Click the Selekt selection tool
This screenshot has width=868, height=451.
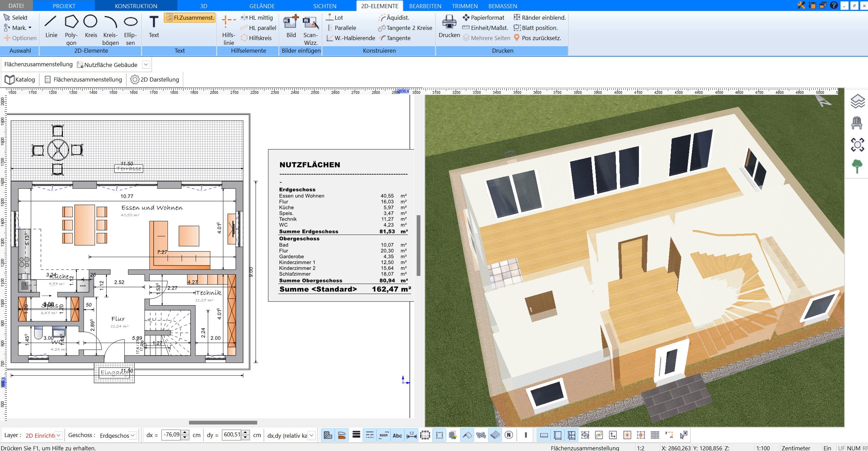click(16, 17)
